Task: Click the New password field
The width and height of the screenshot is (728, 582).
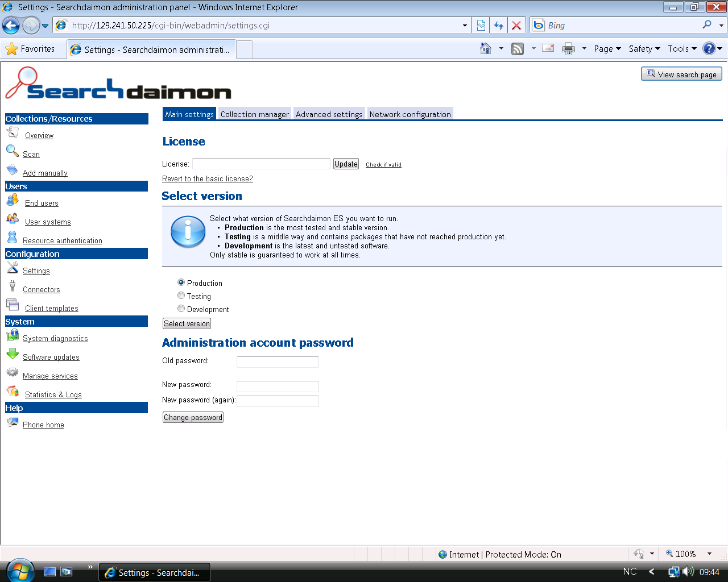Action: point(278,386)
